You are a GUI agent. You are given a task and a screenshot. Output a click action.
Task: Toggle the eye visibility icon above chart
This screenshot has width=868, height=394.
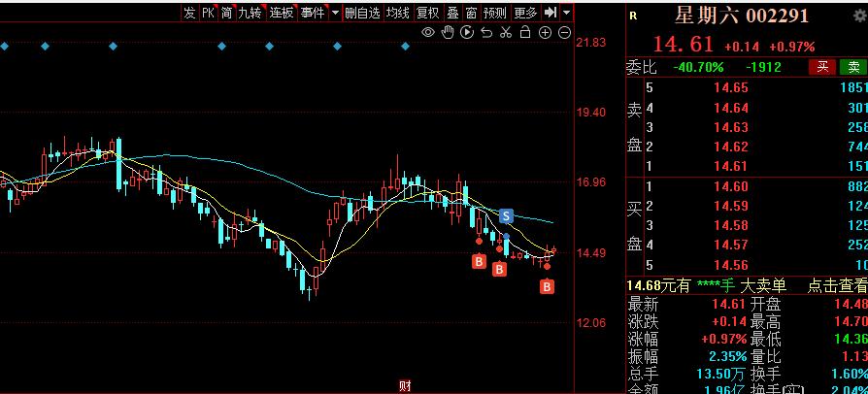(x=428, y=33)
